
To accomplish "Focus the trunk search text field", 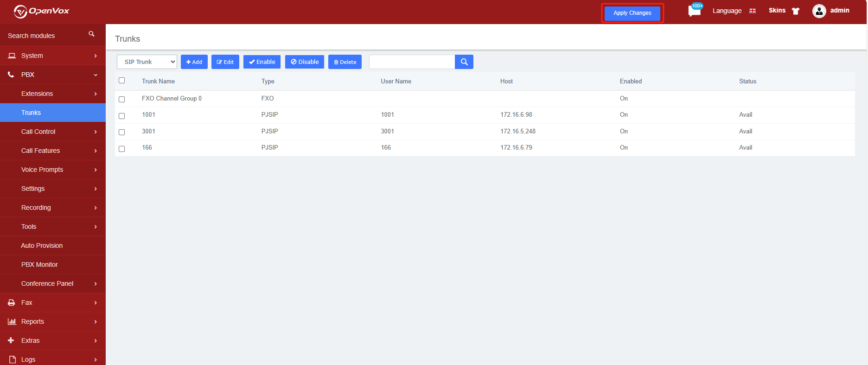I will point(412,62).
